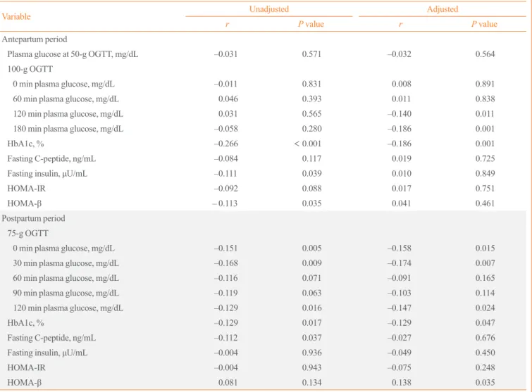
Task: Click the adjusted P value 0.751
Action: (485, 189)
